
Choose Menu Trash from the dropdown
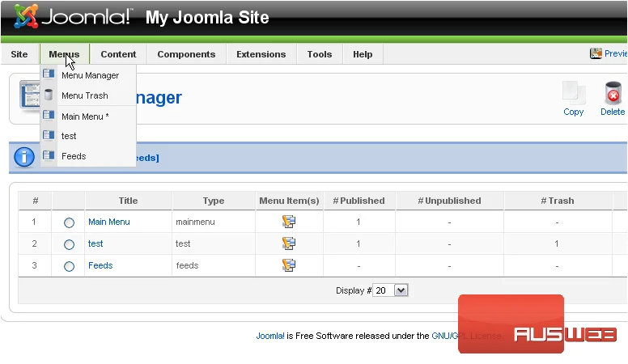[85, 95]
